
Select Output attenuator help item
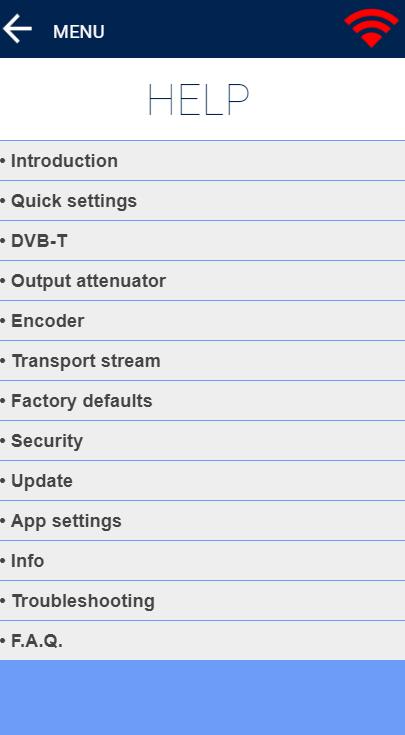[202, 281]
